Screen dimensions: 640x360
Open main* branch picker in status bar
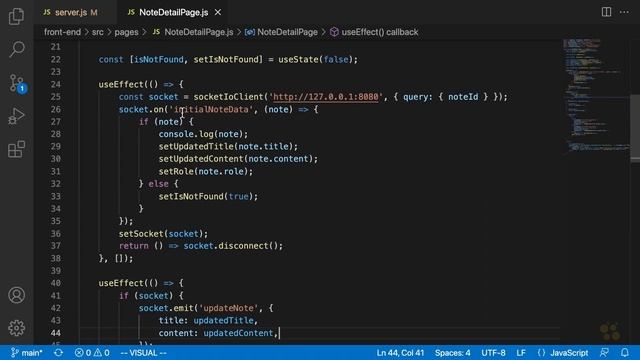click(x=27, y=353)
